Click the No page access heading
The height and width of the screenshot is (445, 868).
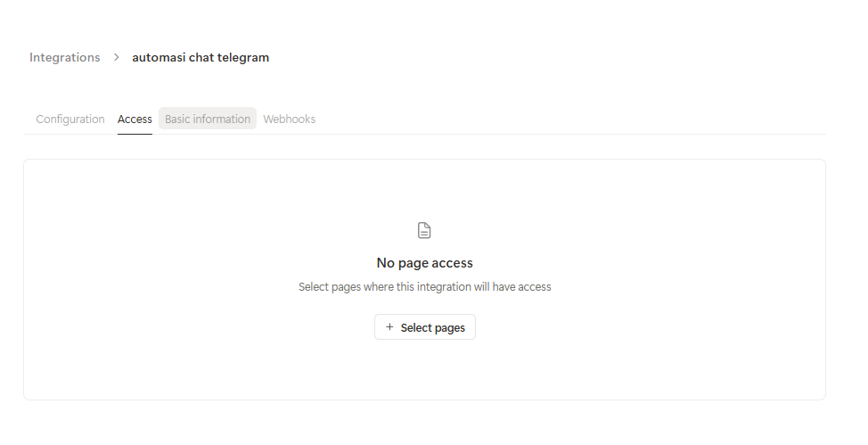pyautogui.click(x=424, y=263)
